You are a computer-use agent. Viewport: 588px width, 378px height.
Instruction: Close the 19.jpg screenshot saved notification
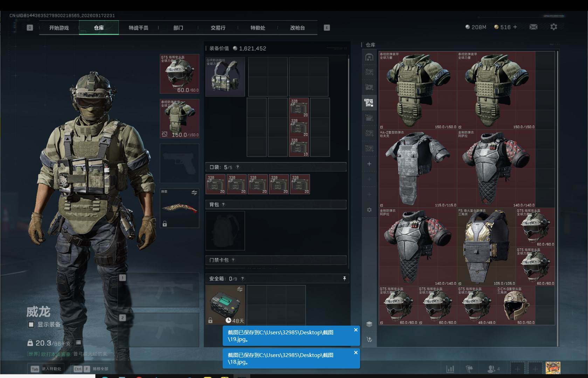click(x=356, y=330)
